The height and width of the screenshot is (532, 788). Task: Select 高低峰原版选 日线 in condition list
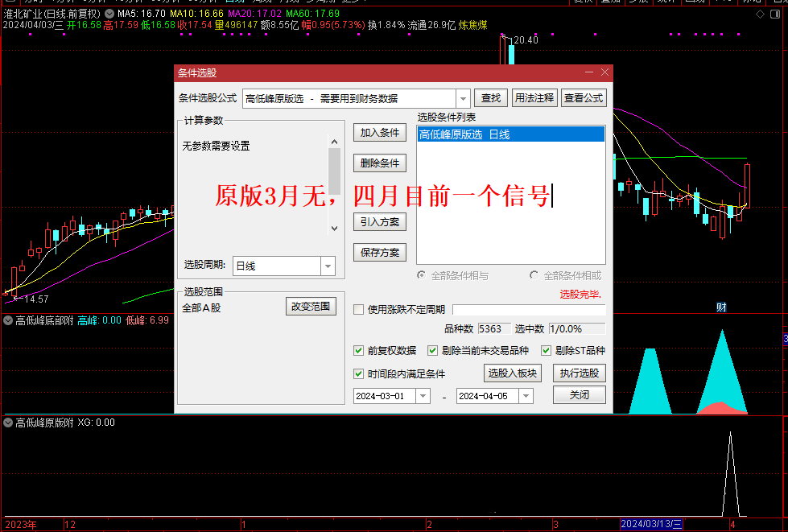510,134
